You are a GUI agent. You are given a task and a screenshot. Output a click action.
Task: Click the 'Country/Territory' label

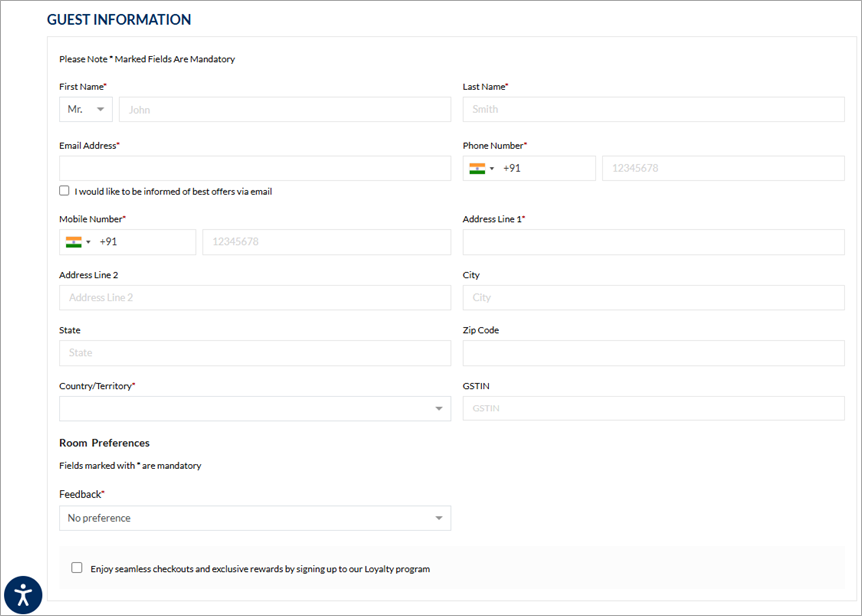(97, 386)
